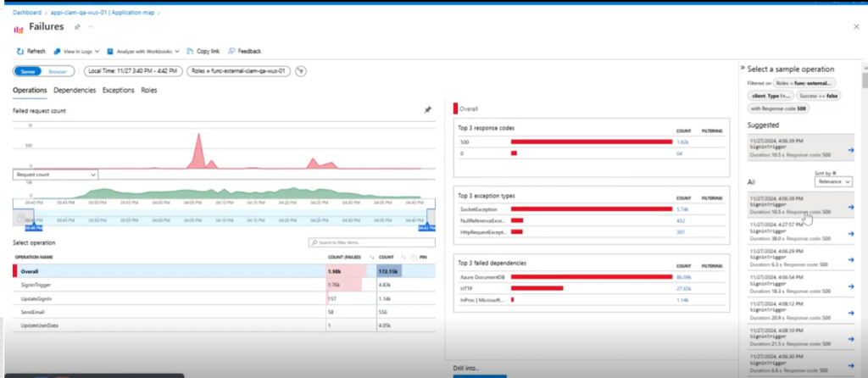This screenshot has height=378, width=868.
Task: Open Analyze with Workbooks dropdown
Action: point(142,51)
